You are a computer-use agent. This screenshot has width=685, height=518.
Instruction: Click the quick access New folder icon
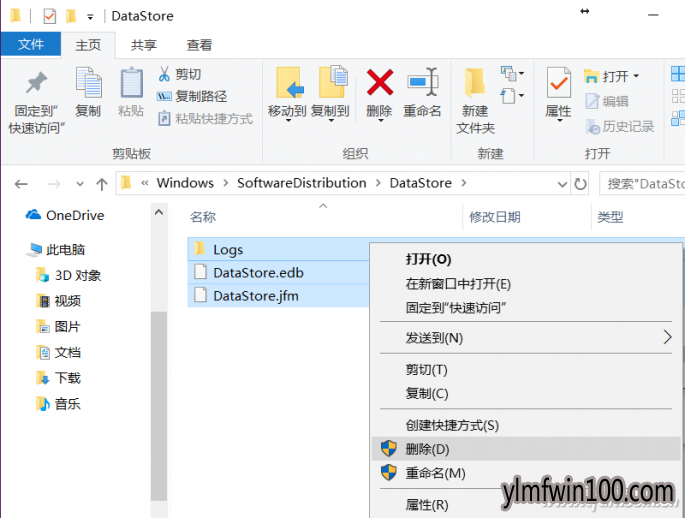pos(71,17)
